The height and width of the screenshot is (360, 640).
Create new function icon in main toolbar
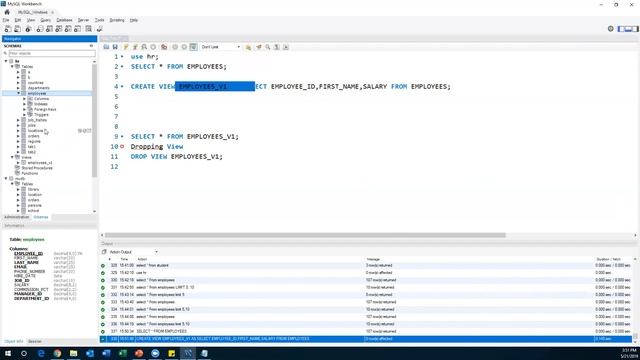click(78, 29)
